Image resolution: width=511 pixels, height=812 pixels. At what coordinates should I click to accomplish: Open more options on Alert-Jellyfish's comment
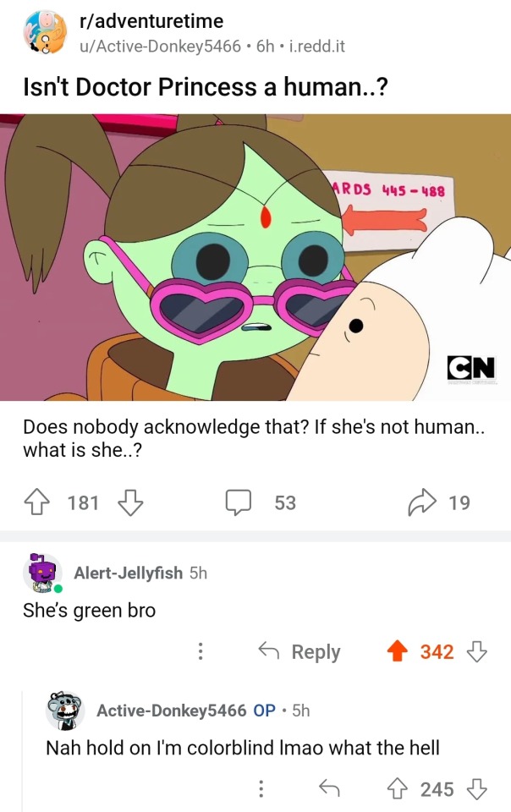(201, 651)
